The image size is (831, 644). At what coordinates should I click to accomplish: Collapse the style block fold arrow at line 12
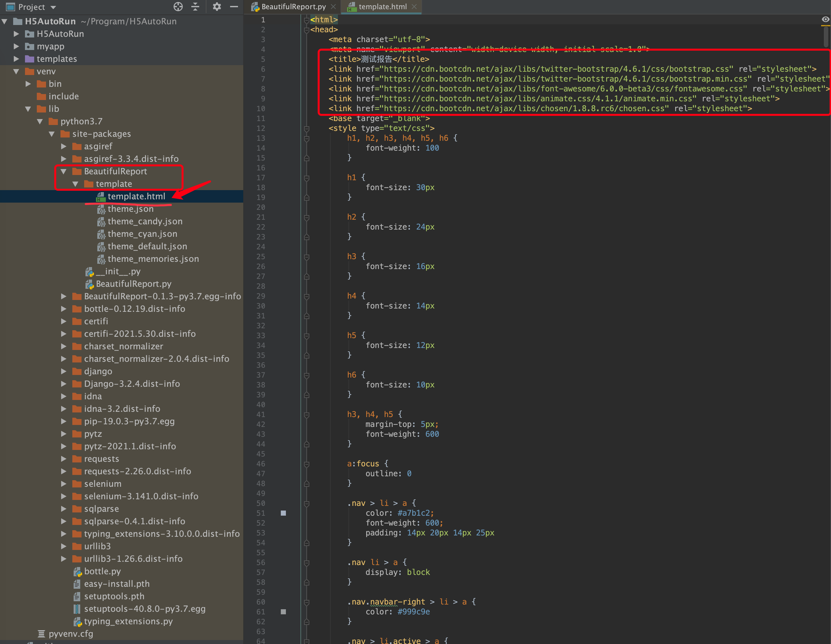pos(307,128)
